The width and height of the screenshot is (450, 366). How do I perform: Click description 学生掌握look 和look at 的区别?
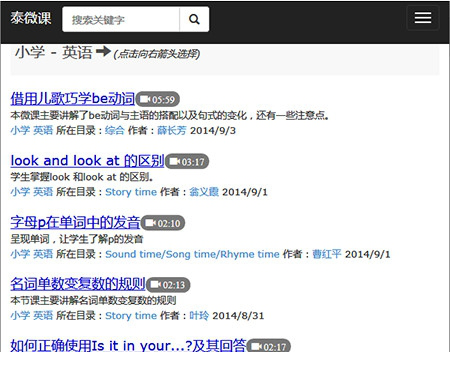click(82, 177)
